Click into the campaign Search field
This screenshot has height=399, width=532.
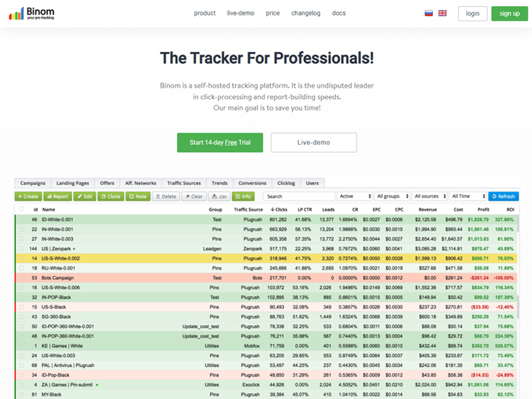[x=299, y=196]
